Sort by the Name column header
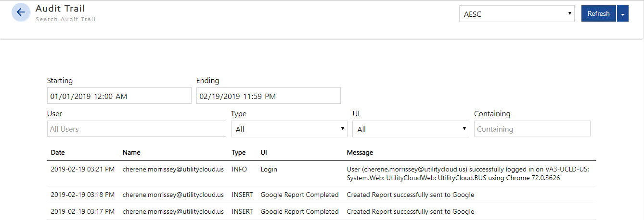This screenshot has width=644, height=220. [131, 152]
